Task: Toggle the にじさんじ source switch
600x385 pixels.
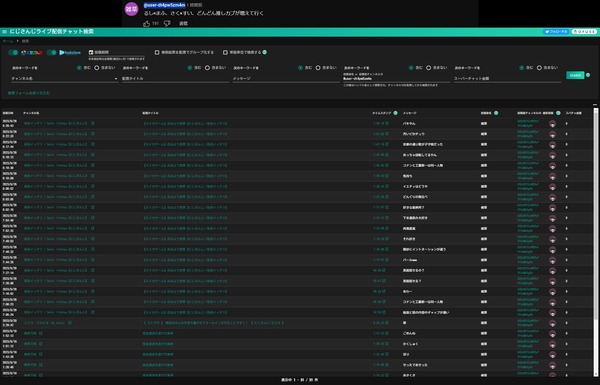Action: point(13,52)
